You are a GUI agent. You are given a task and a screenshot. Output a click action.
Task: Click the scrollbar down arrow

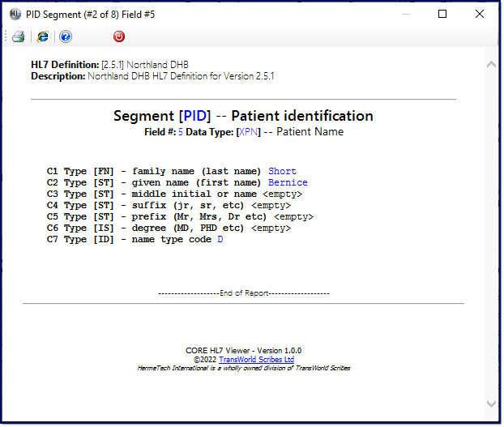491,404
